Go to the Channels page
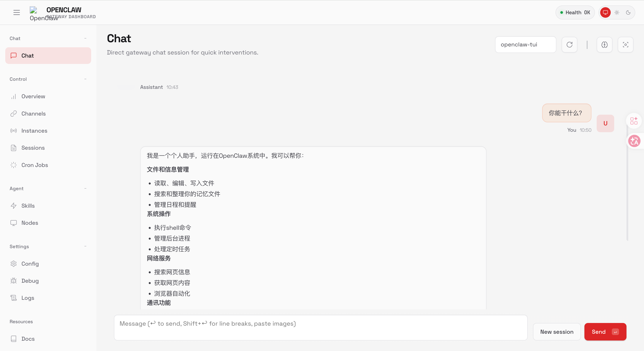The height and width of the screenshot is (351, 644). 33,114
